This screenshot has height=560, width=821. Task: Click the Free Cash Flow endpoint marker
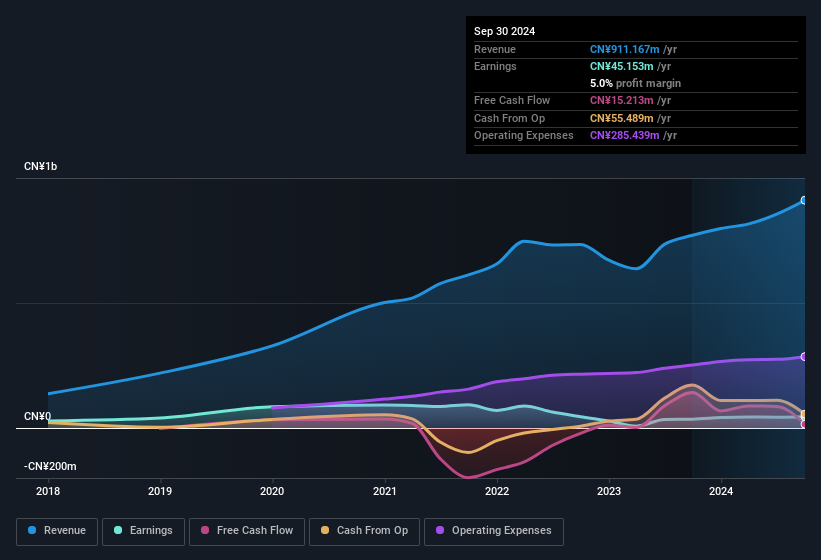click(x=804, y=424)
